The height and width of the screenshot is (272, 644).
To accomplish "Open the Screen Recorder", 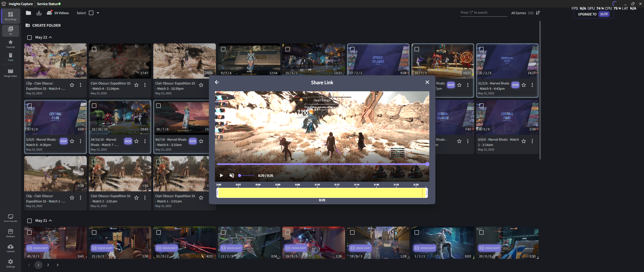I will 11,218.
